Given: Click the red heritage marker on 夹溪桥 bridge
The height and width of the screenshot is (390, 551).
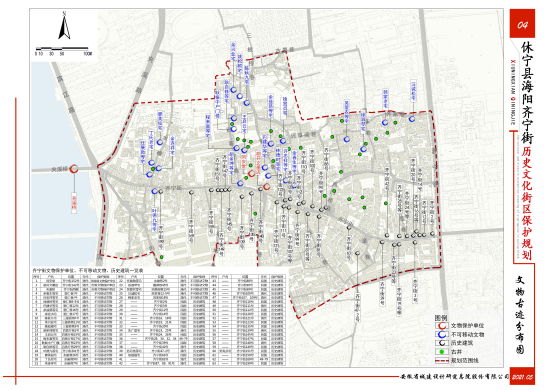Looking at the screenshot, I should point(74,169).
